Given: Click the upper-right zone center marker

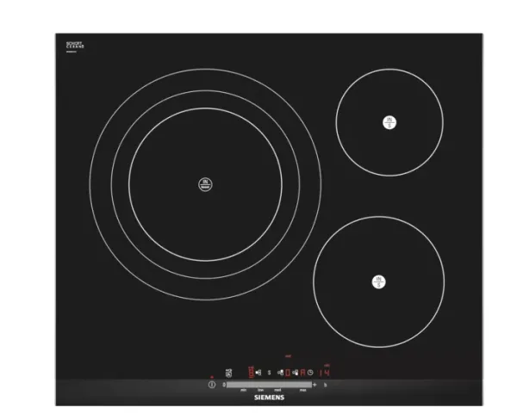Looking at the screenshot, I should click(x=389, y=122).
